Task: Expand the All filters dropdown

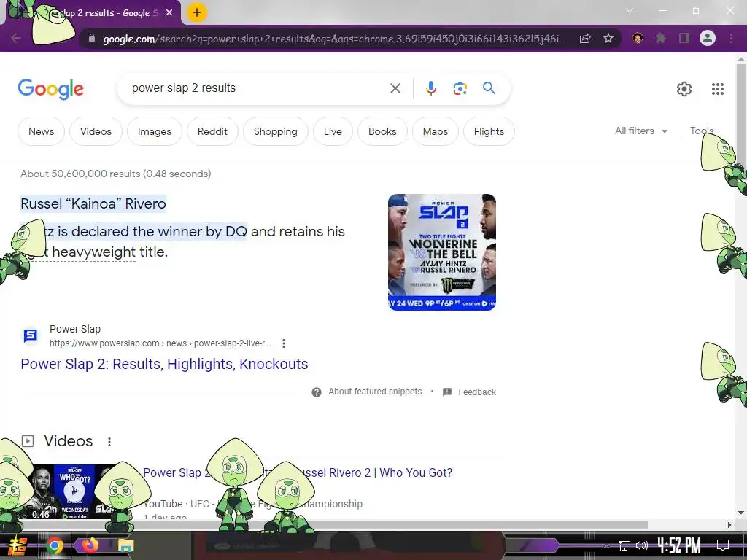Action: tap(640, 131)
